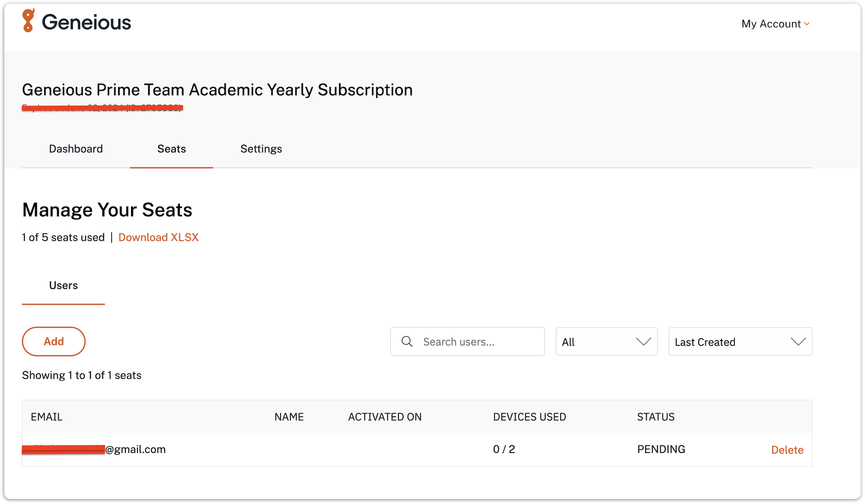Screen dimensions: 865x504
Task: Select the Users sub-tab
Action: (x=63, y=285)
